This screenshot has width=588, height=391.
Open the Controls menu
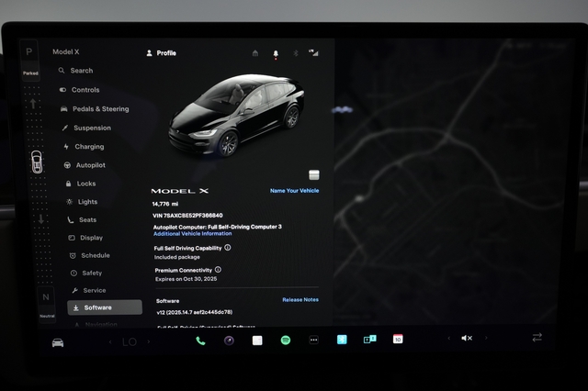pos(79,90)
